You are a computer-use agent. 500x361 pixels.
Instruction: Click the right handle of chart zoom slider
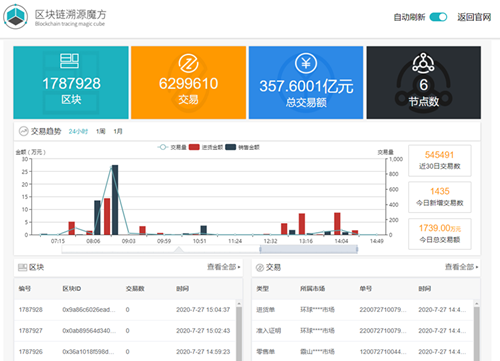click(357, 249)
